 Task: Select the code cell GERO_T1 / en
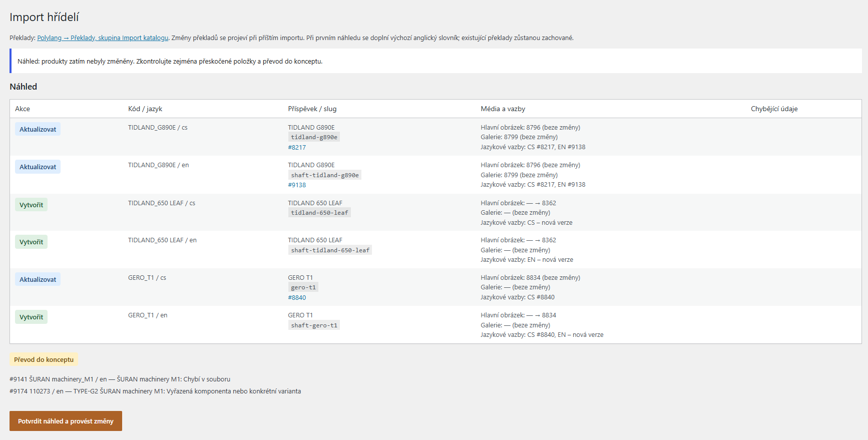click(148, 315)
